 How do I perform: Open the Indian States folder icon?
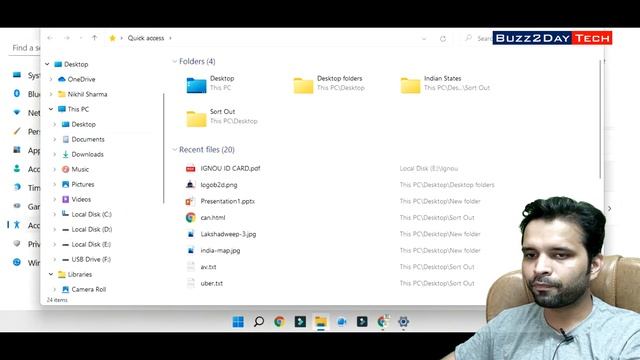(x=410, y=85)
